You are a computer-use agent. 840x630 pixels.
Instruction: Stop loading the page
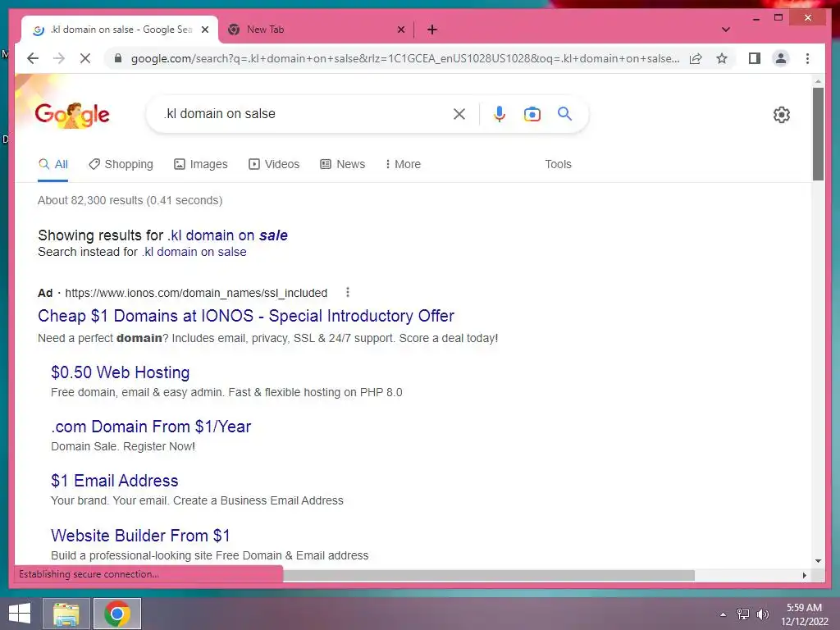click(85, 58)
